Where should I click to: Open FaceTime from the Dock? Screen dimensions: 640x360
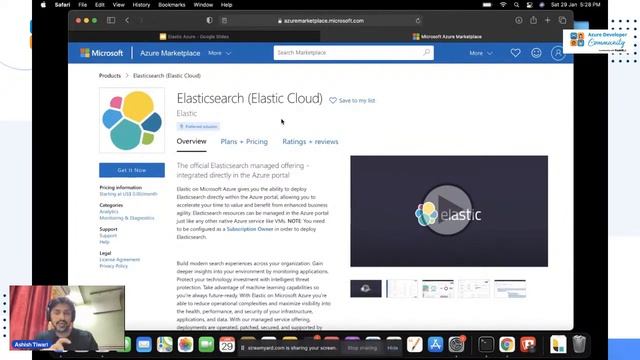point(206,344)
